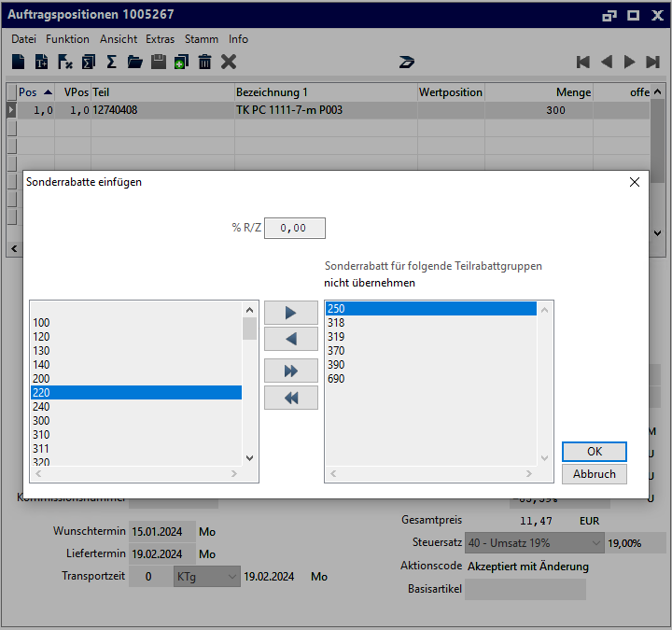Close the Sonderrabatte einfügen dialog
The height and width of the screenshot is (630, 672).
coord(635,182)
